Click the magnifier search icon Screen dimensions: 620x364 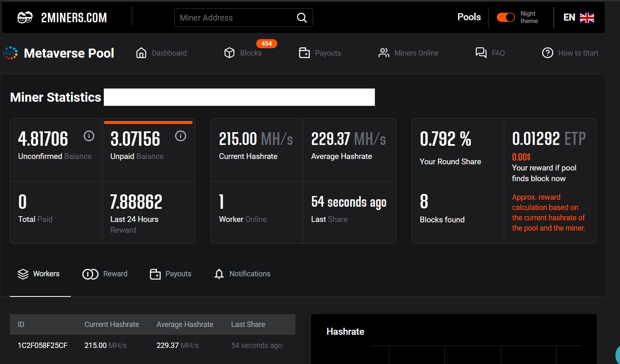click(302, 18)
